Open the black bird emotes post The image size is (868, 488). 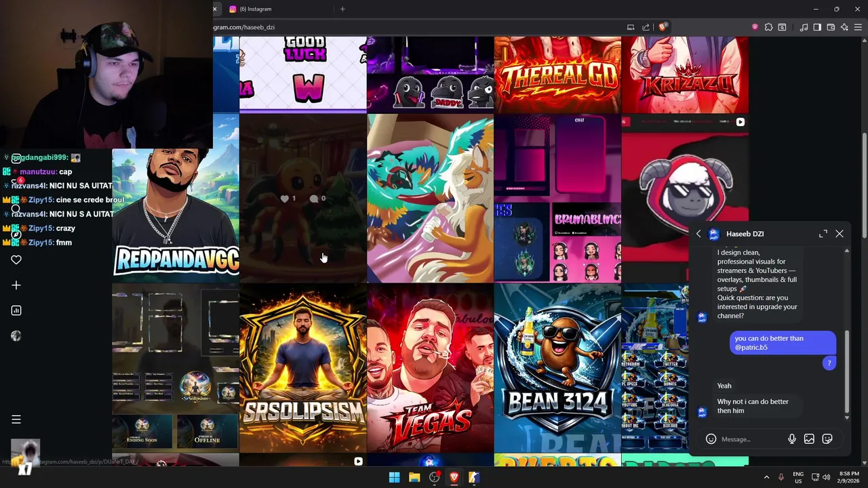click(430, 75)
